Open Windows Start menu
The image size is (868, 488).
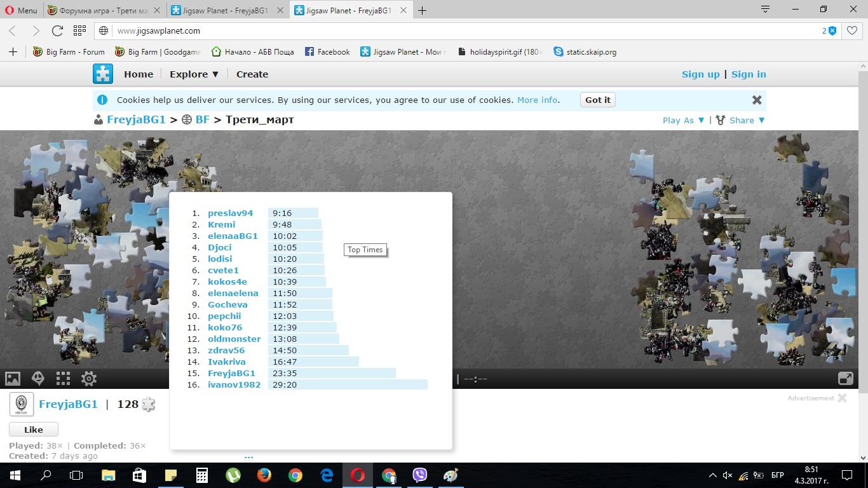pos(15,475)
